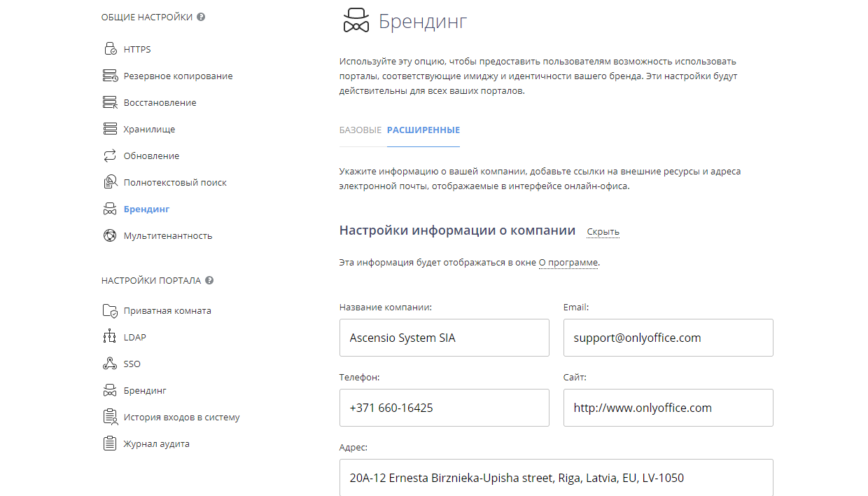Follow the О программе link
This screenshot has height=496, width=868.
[568, 263]
